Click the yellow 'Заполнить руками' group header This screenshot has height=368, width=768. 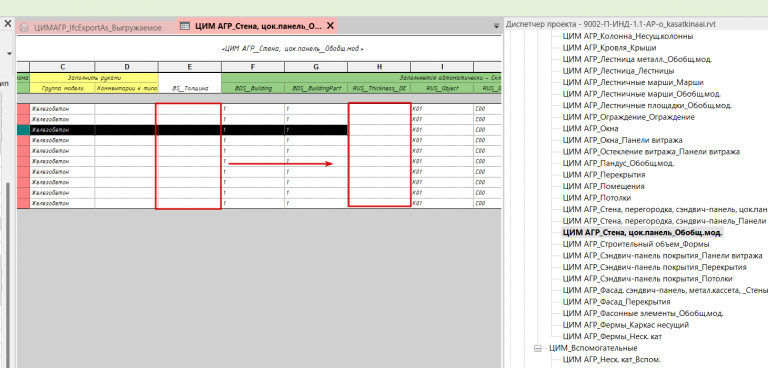pos(94,77)
